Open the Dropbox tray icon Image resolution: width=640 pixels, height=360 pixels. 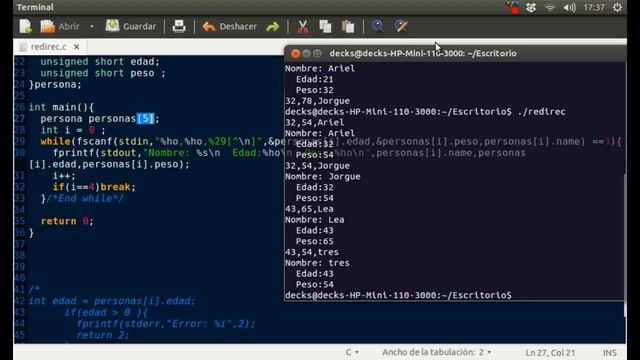tap(531, 7)
